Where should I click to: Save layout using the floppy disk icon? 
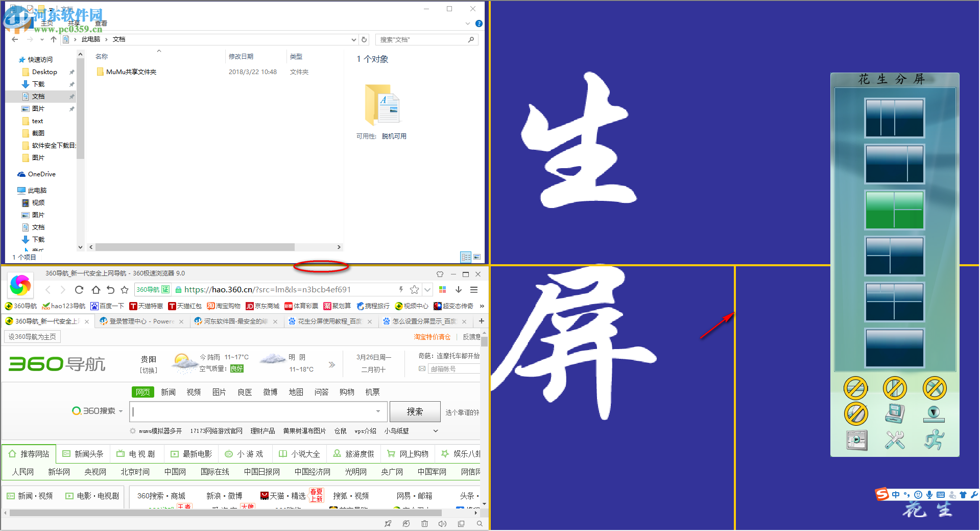(x=894, y=413)
